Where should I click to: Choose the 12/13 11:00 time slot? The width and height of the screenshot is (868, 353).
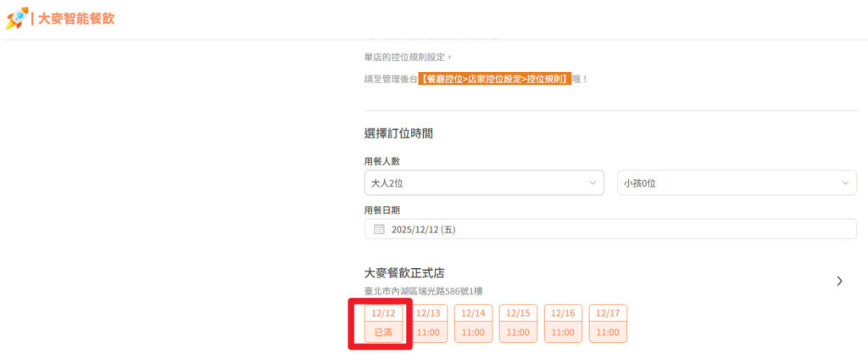pos(428,323)
